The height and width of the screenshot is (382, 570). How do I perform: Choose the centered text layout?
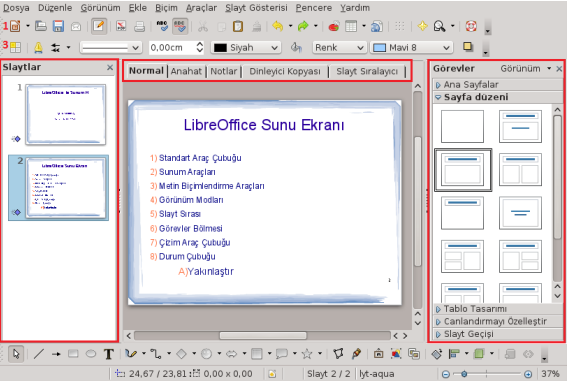[x=520, y=213]
